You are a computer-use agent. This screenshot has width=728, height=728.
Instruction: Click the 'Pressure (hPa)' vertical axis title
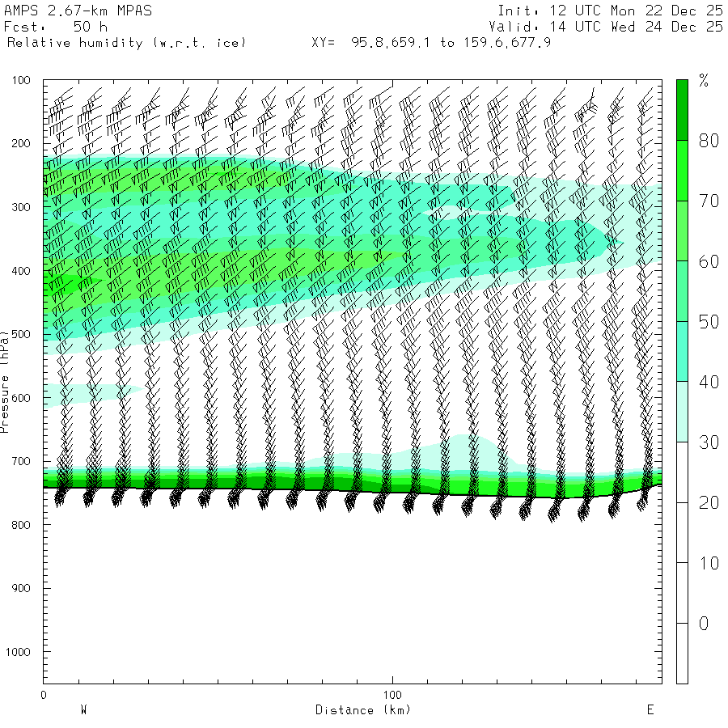coord(5,382)
